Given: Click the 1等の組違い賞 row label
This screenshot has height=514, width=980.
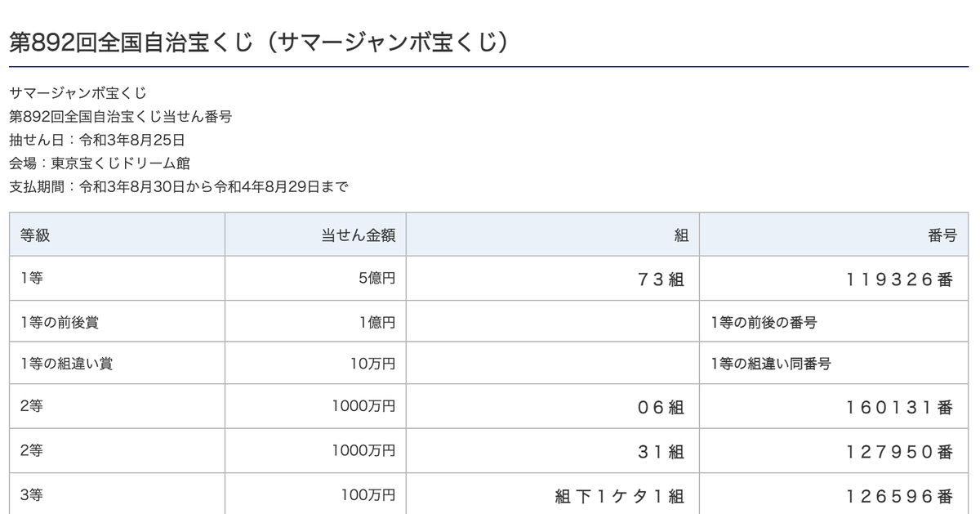Looking at the screenshot, I should [66, 364].
